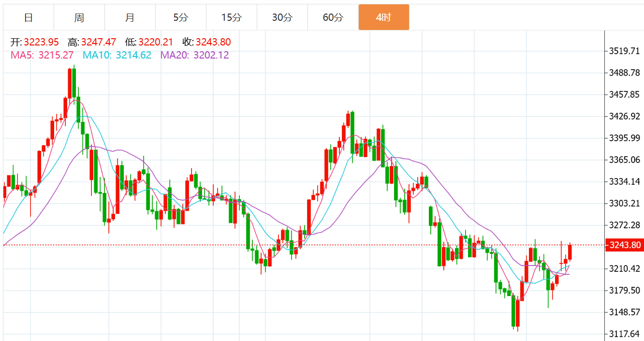Select the 30分 interval tab
The width and height of the screenshot is (644, 341).
coord(282,18)
